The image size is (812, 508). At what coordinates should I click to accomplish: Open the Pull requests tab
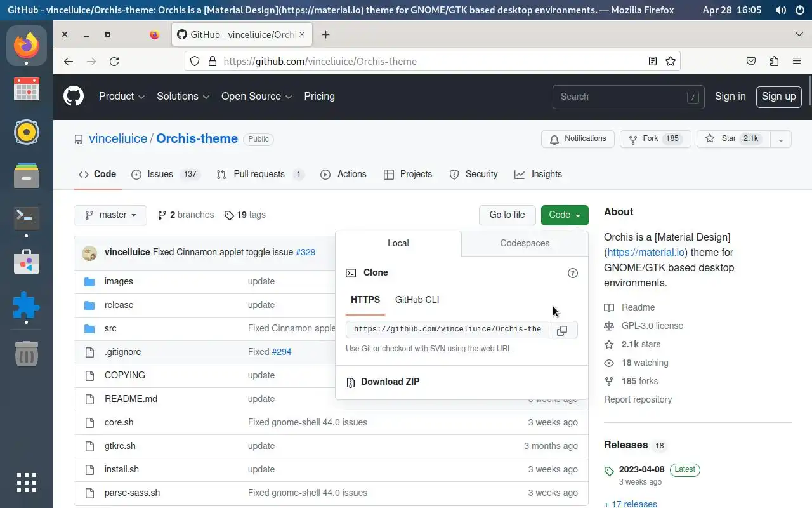tap(260, 175)
